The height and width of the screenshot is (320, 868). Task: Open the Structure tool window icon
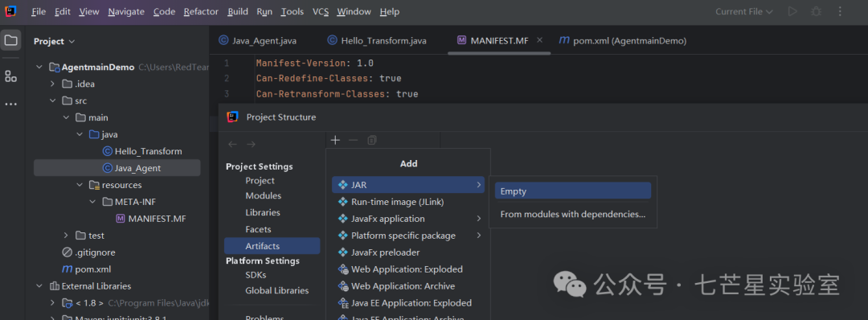coord(10,76)
